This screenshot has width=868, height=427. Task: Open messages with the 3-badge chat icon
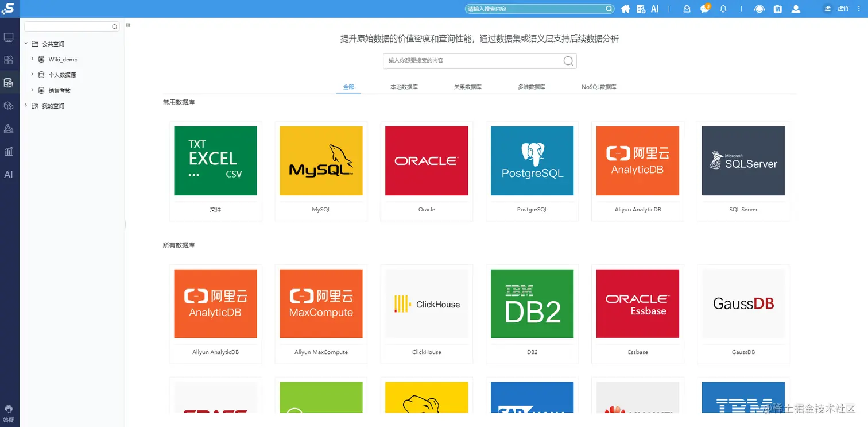704,9
